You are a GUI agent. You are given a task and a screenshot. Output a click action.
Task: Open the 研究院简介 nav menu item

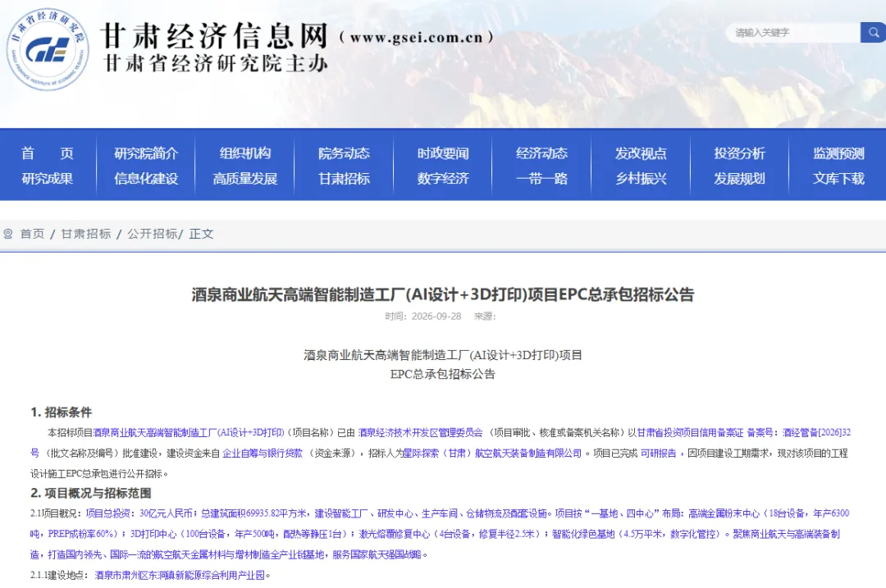[x=146, y=153]
